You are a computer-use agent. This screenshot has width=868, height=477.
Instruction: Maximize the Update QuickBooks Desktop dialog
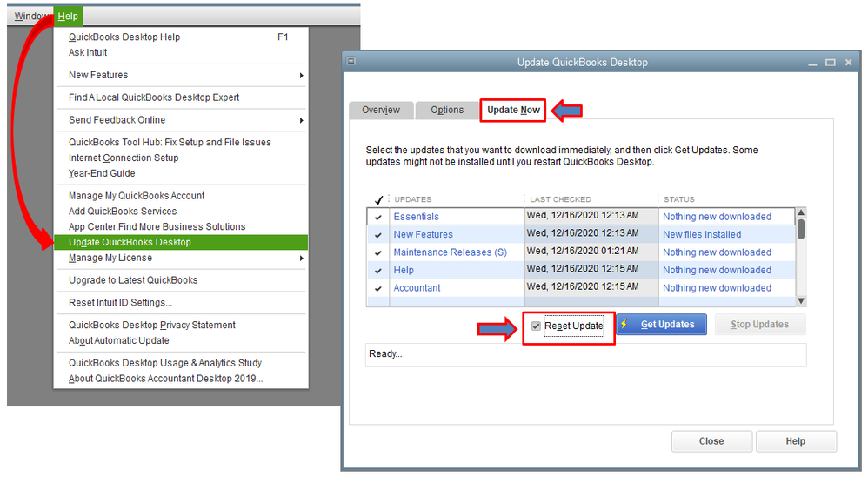pyautogui.click(x=831, y=63)
